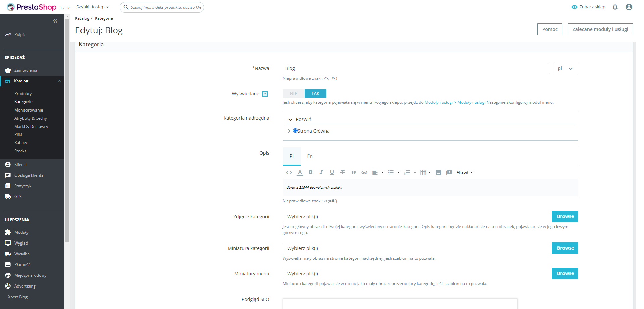Viewport: 644px width, 309px height.
Task: Open the pl language dropdown for Nazwa
Action: pos(566,68)
